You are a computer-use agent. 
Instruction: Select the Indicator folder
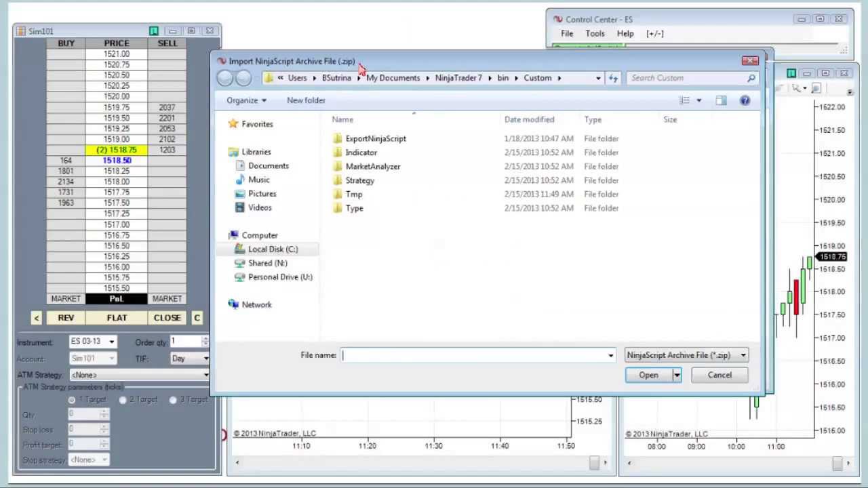[x=361, y=152]
